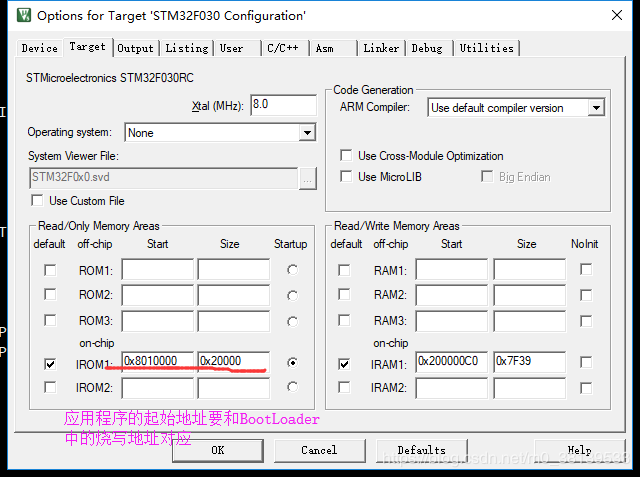Edit IRAM1 Size value 0x7F39
Image resolution: width=640 pixels, height=477 pixels.
(529, 362)
